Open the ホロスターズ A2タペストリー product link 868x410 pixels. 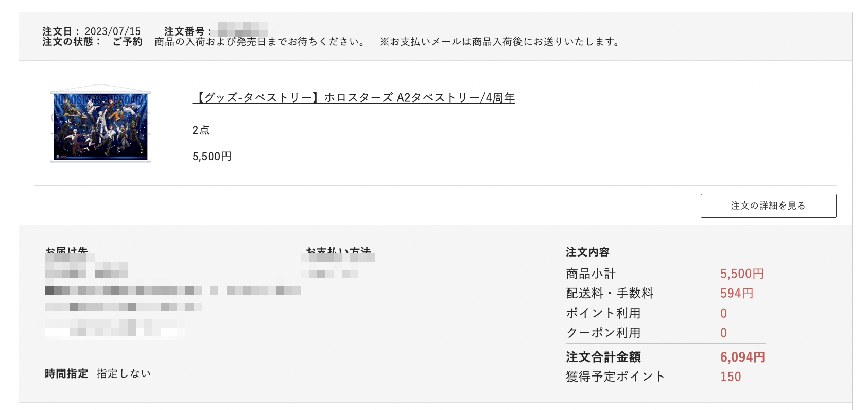[x=354, y=98]
